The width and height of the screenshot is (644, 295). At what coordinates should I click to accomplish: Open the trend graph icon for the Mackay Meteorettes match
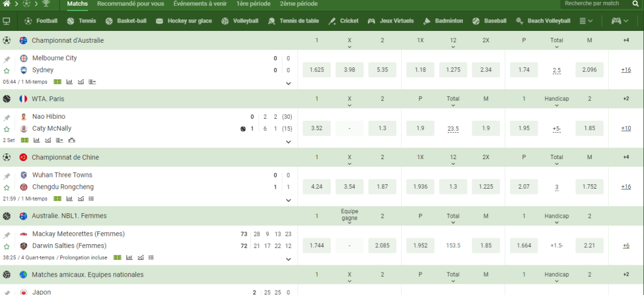coord(141,257)
